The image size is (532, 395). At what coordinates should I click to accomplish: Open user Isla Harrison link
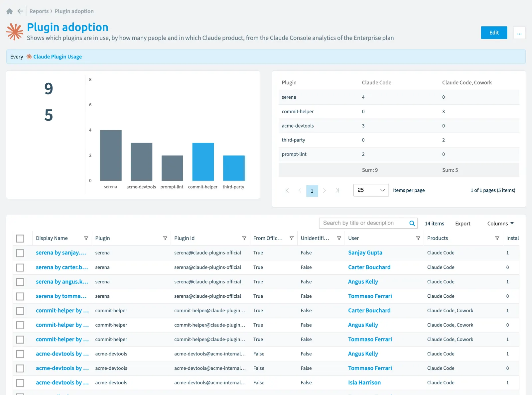coord(364,383)
